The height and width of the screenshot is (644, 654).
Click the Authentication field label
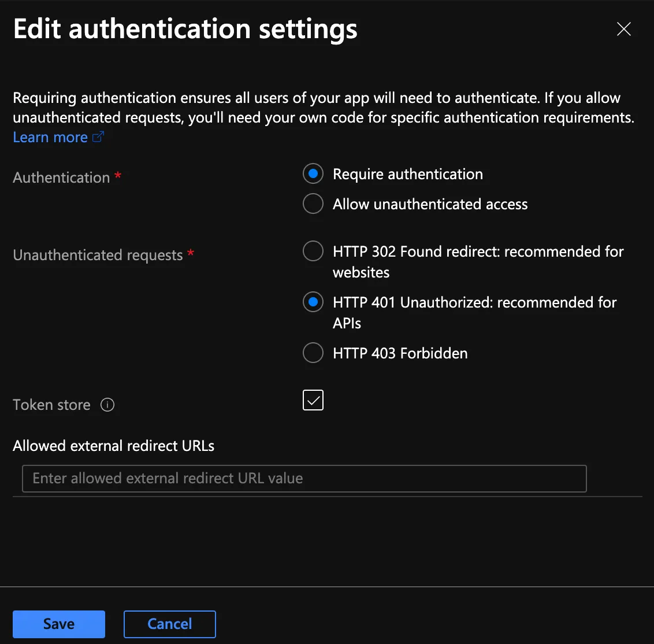[61, 177]
